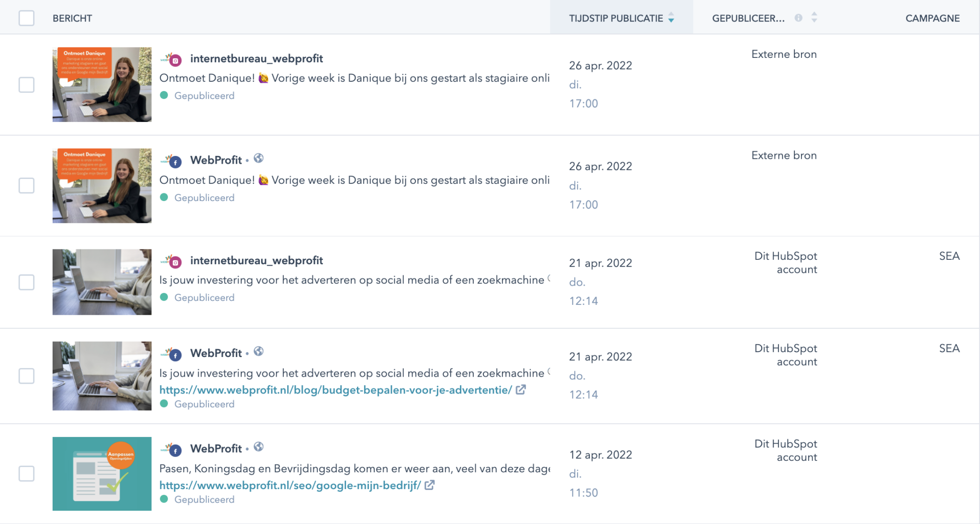Click the GEPUBLICEER… column header text
Screen dimensions: 980x524
[748, 18]
